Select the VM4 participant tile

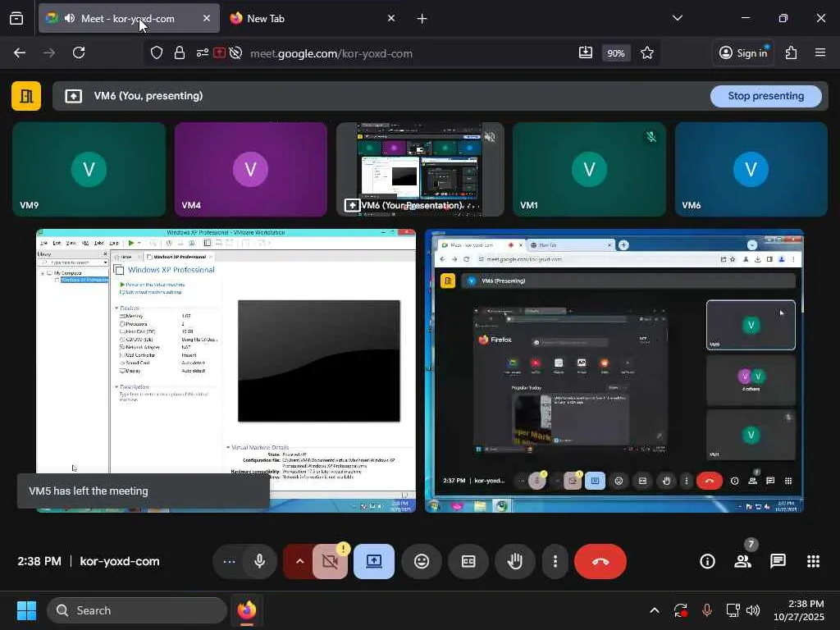click(x=251, y=169)
